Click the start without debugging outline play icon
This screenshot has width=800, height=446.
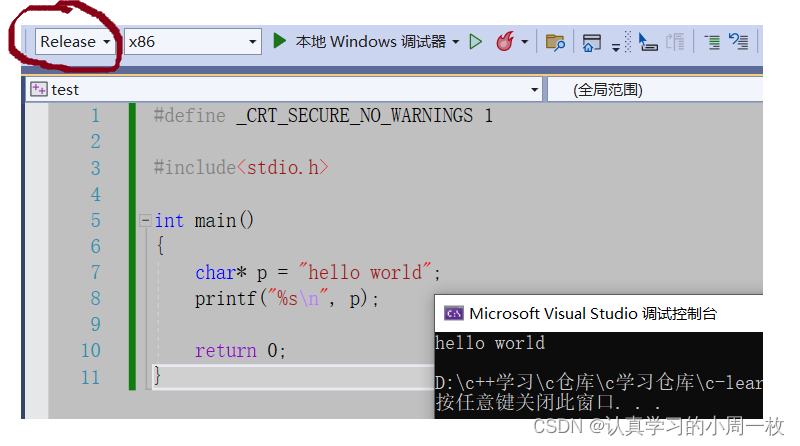[x=476, y=41]
